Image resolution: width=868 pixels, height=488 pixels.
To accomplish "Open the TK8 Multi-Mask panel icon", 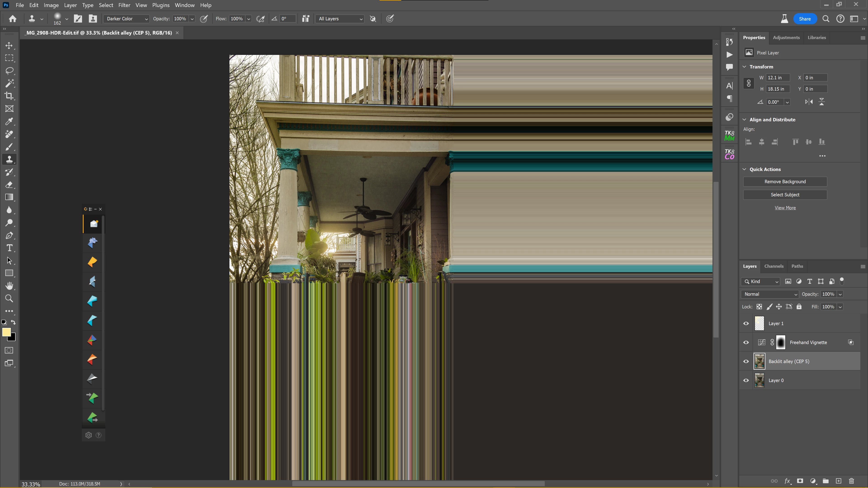I will pos(729,136).
